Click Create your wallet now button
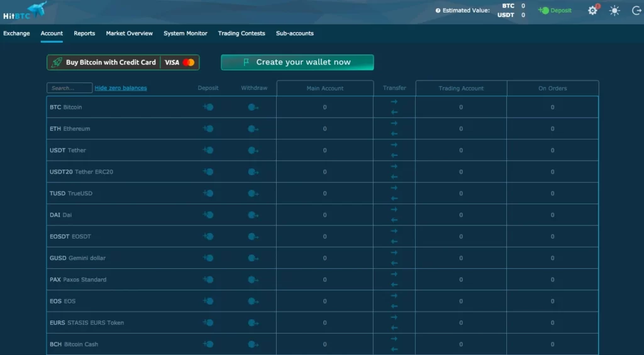This screenshot has width=644, height=355. pyautogui.click(x=297, y=62)
